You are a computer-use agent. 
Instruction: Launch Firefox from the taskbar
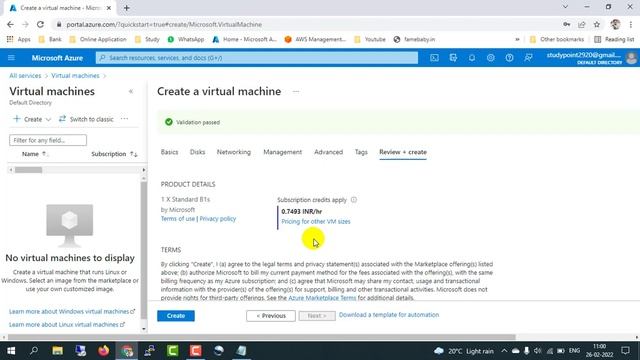click(x=103, y=351)
